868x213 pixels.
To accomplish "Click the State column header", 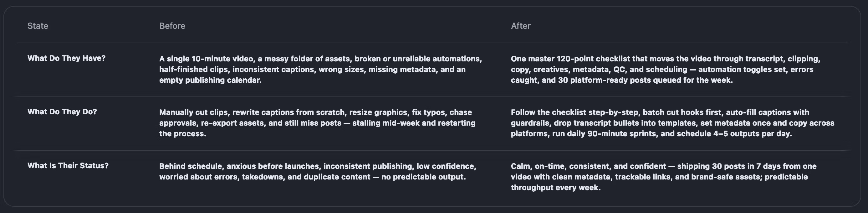I will coord(38,26).
